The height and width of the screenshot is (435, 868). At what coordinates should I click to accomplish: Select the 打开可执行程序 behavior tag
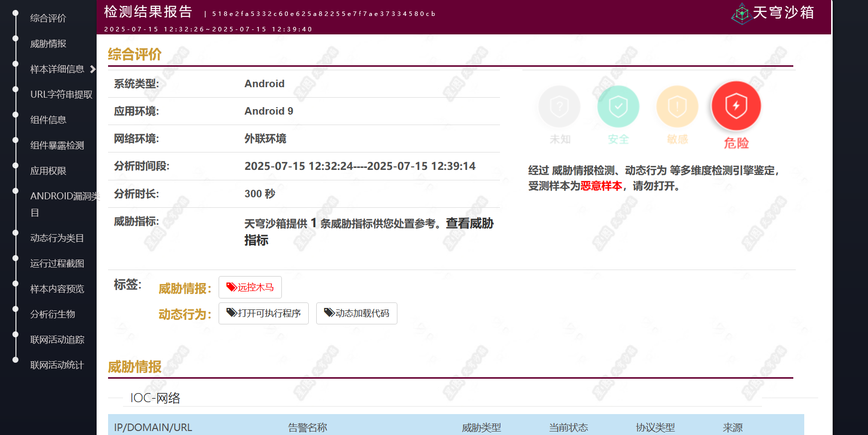pos(263,313)
